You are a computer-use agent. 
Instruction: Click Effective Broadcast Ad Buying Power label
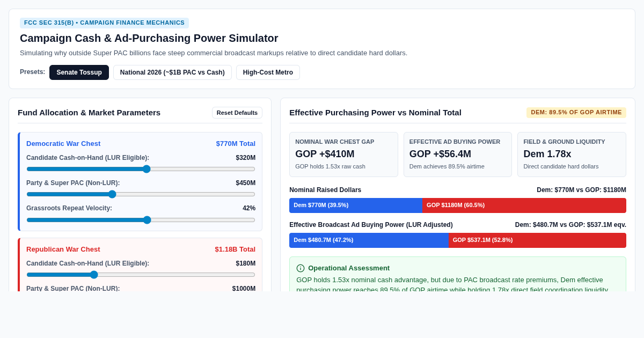click(371, 225)
